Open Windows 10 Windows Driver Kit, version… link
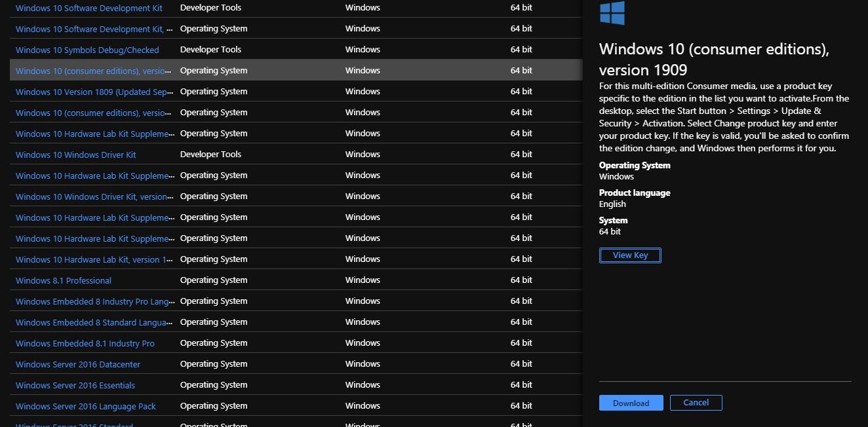Viewport: 868px width, 427px height. [x=94, y=196]
